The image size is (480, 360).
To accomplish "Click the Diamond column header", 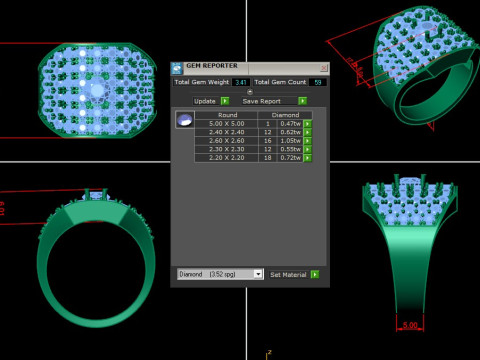I will pos(285,115).
